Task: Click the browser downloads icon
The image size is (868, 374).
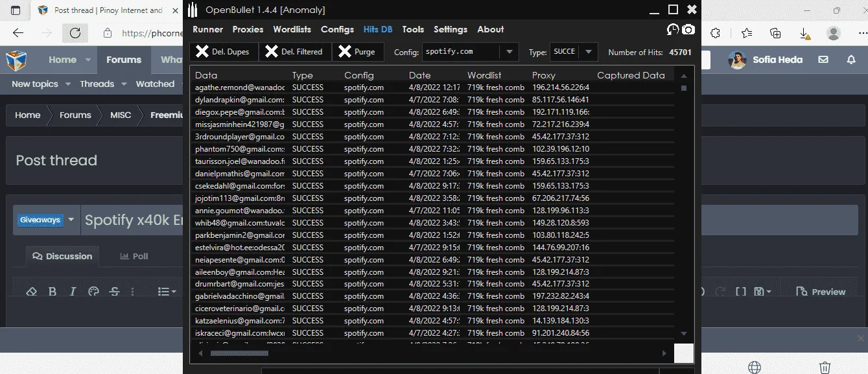Action: 804,33
